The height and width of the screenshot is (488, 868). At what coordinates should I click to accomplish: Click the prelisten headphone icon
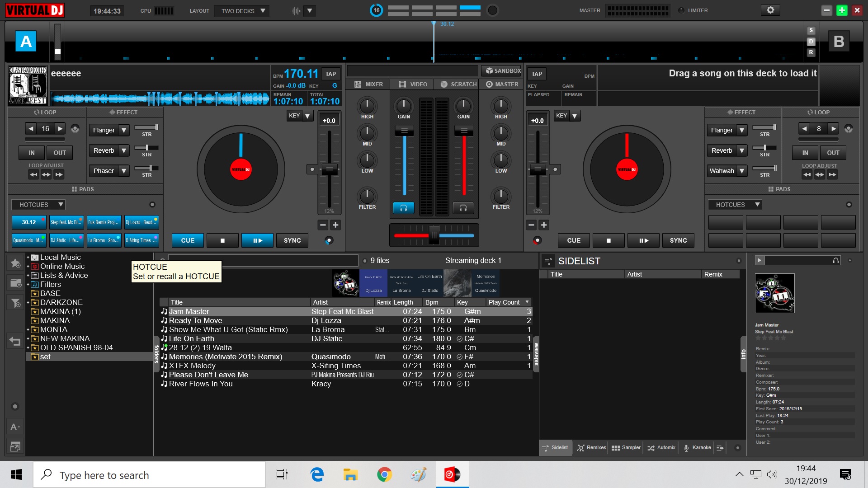click(836, 260)
